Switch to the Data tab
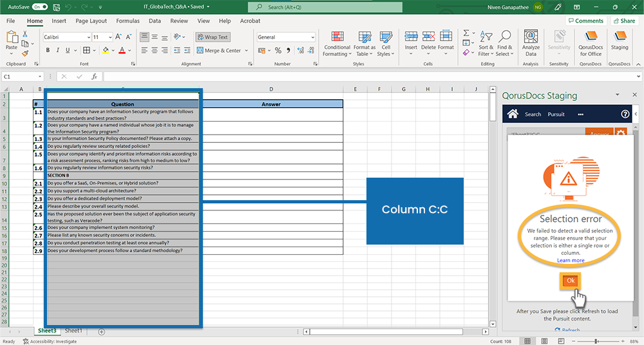 click(155, 21)
